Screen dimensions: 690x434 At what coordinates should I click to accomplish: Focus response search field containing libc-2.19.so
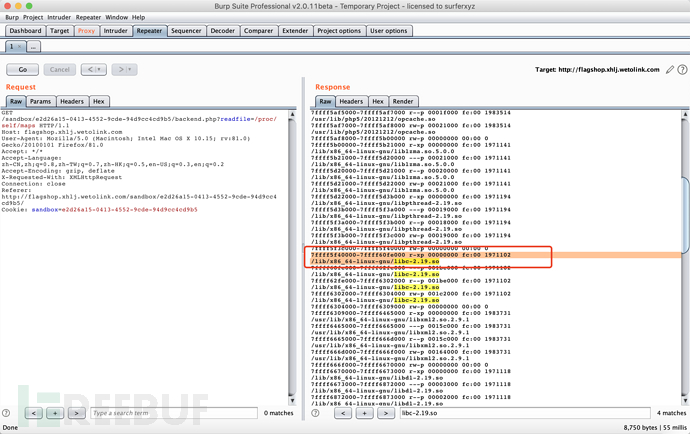click(x=525, y=413)
